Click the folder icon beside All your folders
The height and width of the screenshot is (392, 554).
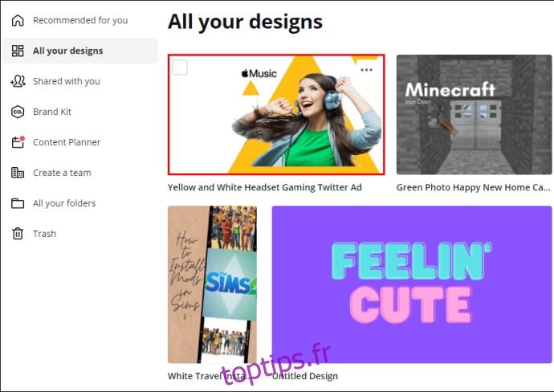coord(18,203)
